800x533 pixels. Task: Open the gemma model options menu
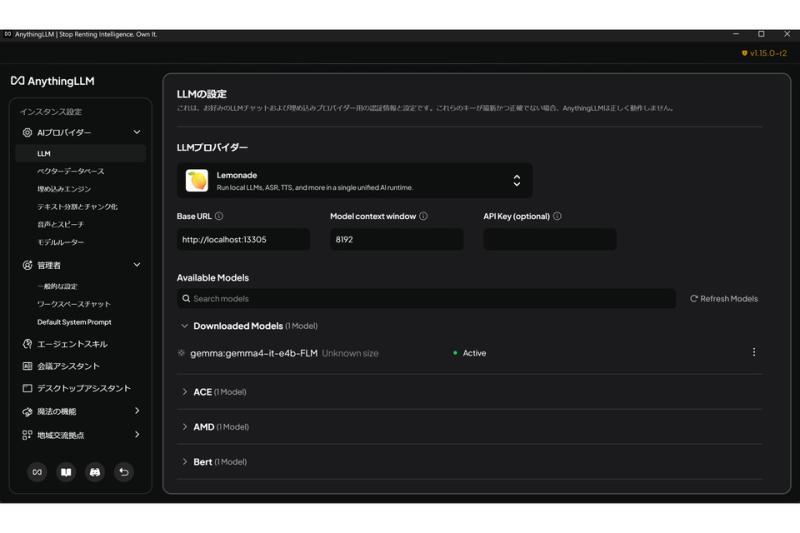(x=754, y=352)
